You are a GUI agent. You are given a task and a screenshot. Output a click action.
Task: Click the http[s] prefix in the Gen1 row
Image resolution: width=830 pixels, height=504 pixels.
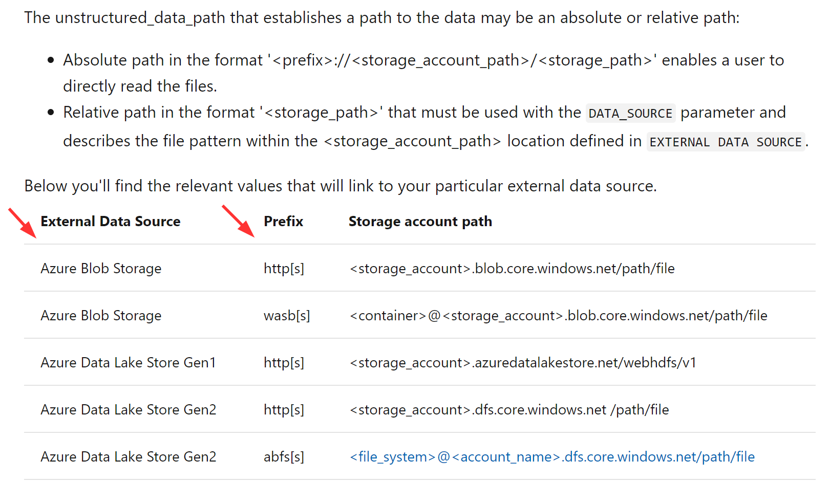[x=284, y=363]
